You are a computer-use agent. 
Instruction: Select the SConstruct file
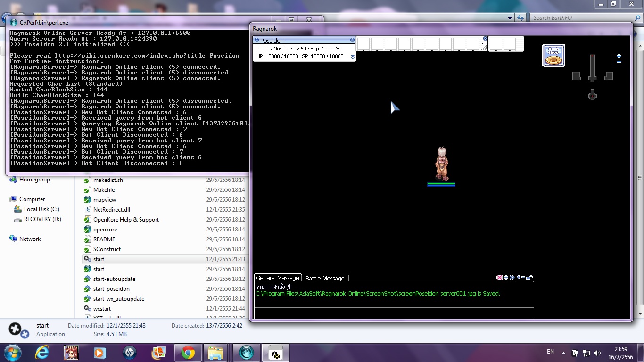107,249
